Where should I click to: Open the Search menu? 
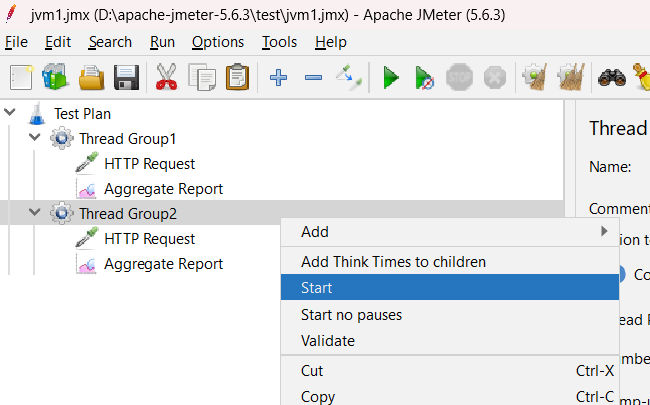coord(110,42)
